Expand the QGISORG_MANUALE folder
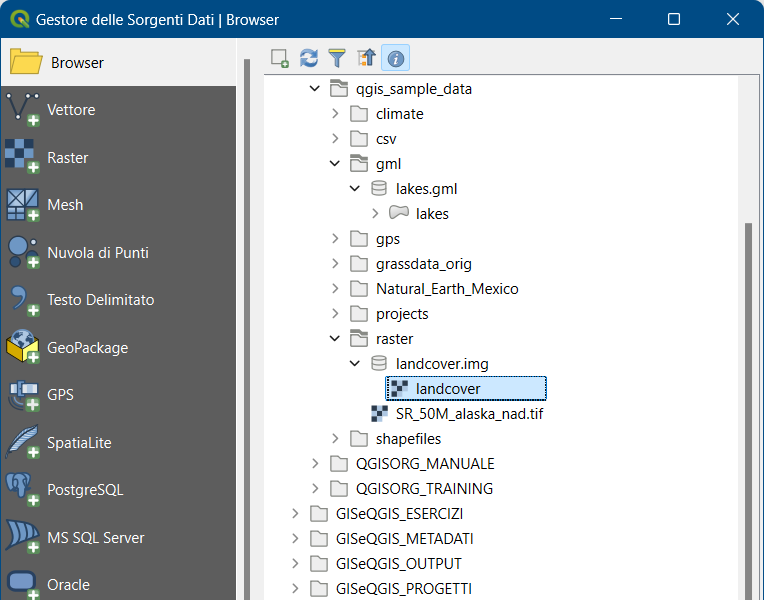Viewport: 764px width, 600px height. (315, 463)
